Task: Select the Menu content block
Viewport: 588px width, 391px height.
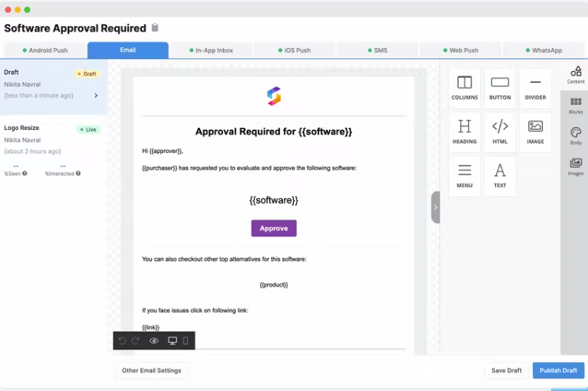Action: tap(464, 176)
